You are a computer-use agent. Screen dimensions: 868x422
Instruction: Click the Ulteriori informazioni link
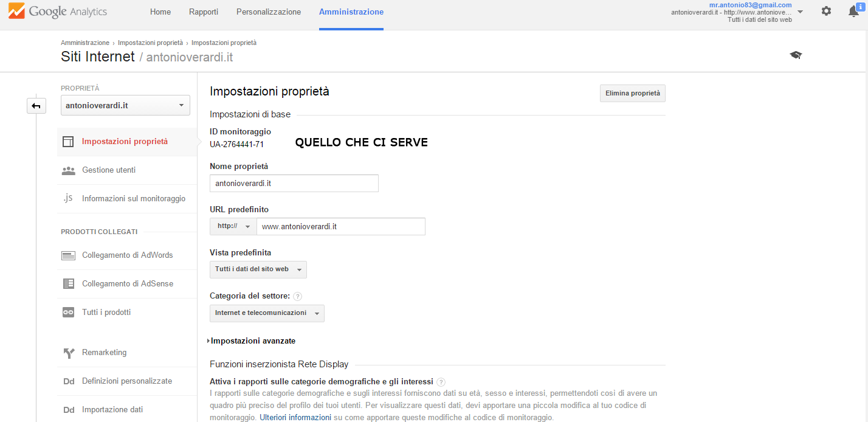295,418
